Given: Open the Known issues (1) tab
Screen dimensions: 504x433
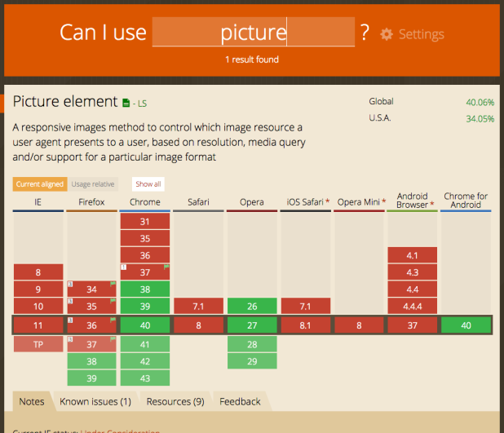Looking at the screenshot, I should 95,401.
